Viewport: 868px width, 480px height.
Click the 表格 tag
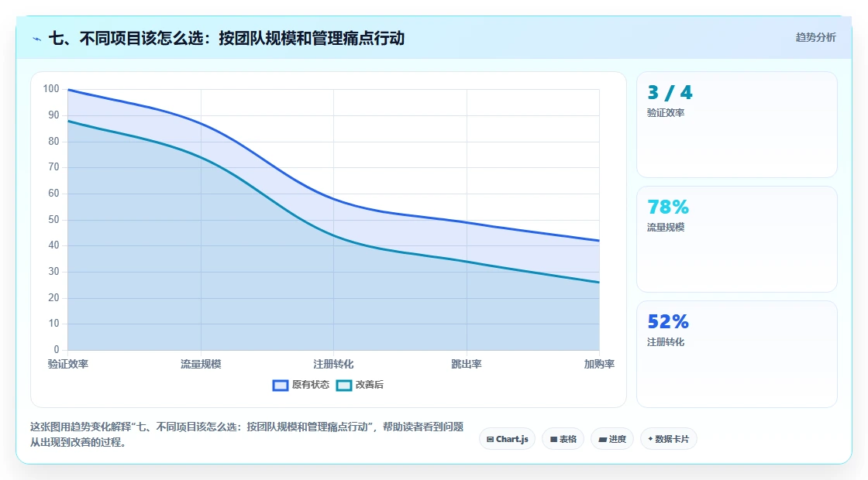[563, 439]
